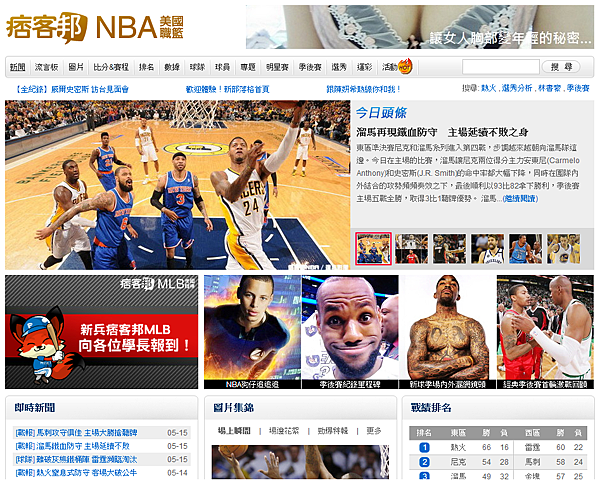The image size is (600, 485).
Task: Click the 新兵痞客邦MLB banner
Action: (101, 332)
